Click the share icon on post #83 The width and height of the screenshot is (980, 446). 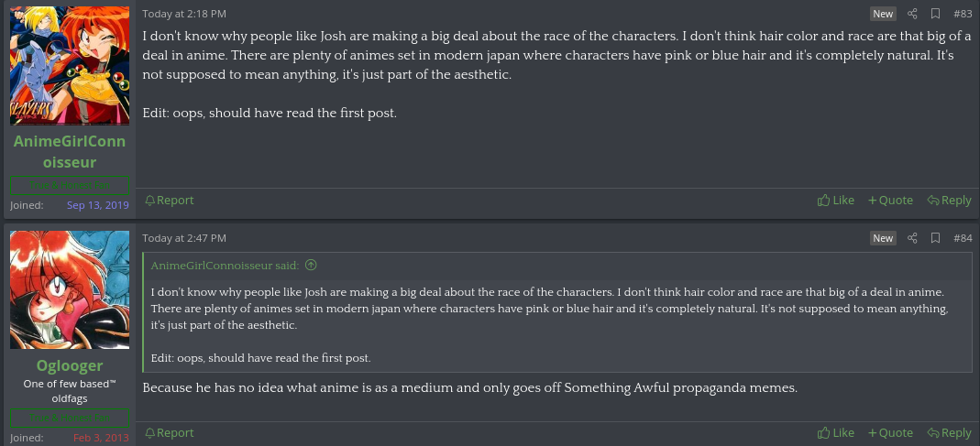coord(912,14)
